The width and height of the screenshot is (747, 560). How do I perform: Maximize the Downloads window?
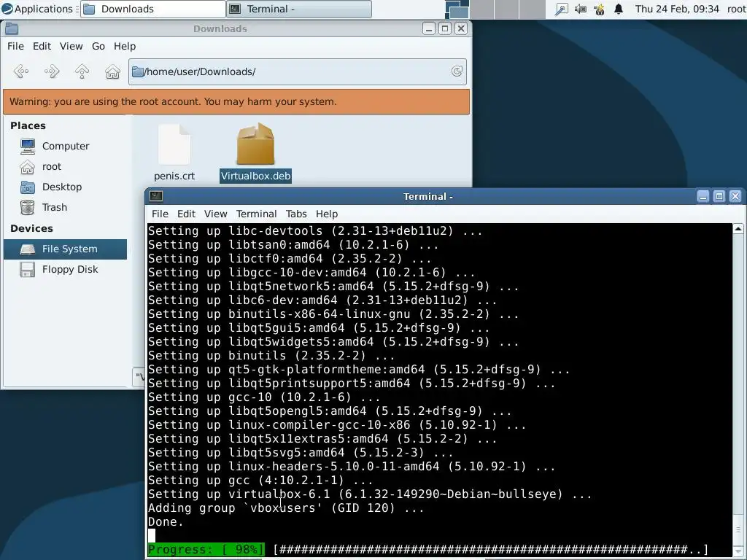point(445,28)
